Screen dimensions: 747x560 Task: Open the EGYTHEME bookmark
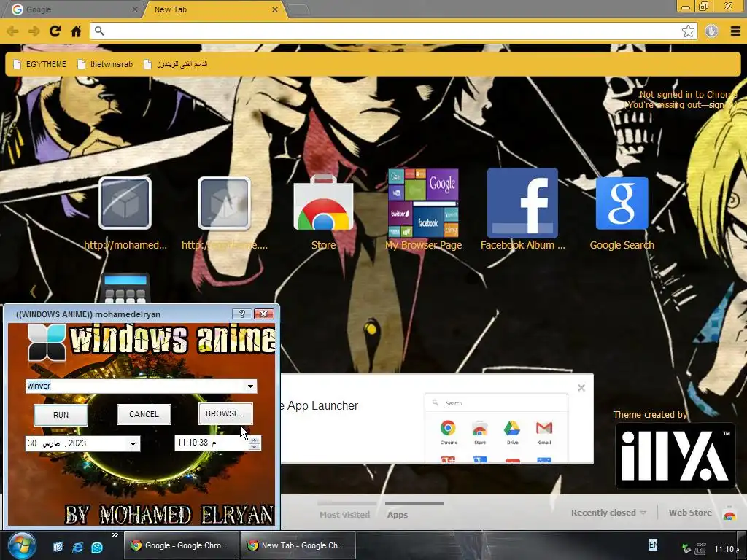(39, 64)
